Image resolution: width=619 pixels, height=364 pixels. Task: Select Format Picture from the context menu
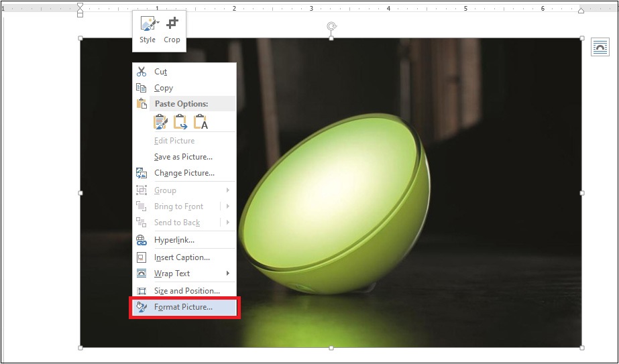coord(183,307)
